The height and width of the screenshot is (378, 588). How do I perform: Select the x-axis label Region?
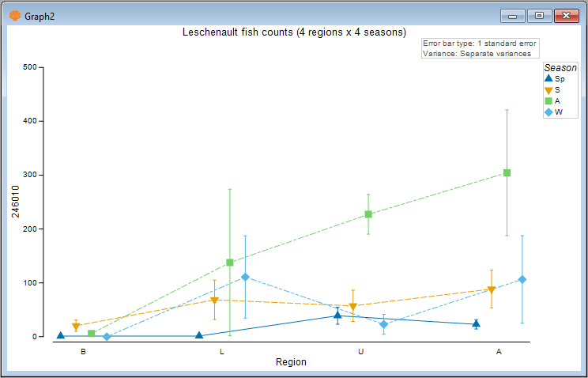click(x=291, y=362)
